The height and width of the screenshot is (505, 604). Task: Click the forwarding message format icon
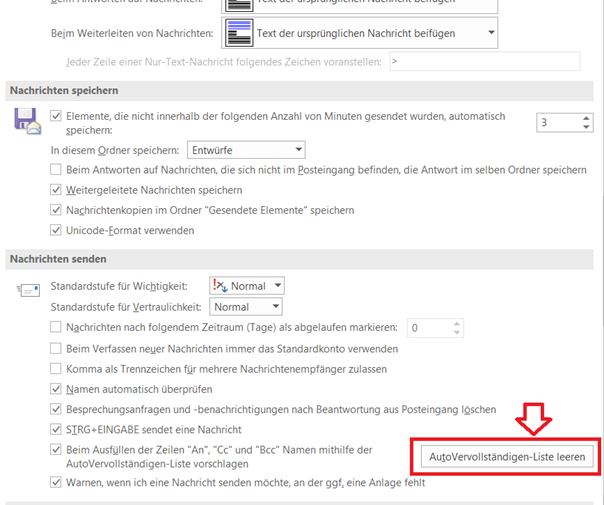click(238, 33)
